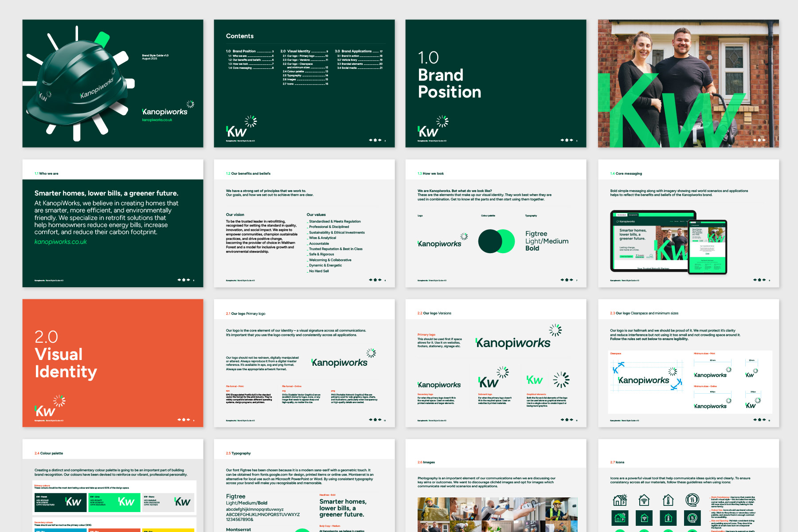798x532 pixels.
Task: Click the forward arrow icon on Brand Position slide
Action: coord(571,140)
